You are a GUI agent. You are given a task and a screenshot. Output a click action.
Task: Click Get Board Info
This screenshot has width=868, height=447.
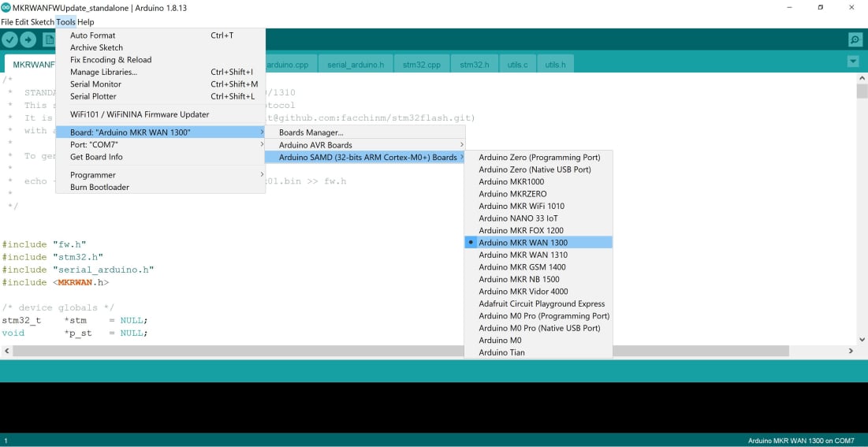[96, 157]
